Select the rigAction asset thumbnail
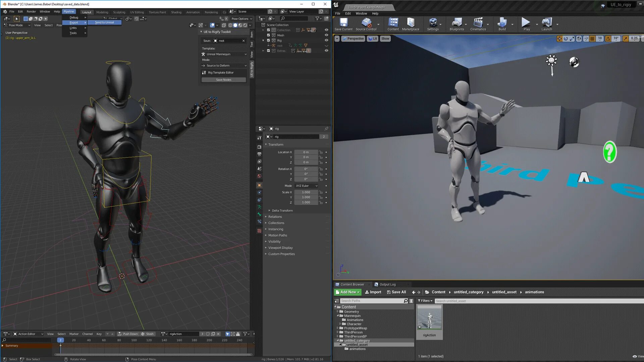 coord(429,318)
